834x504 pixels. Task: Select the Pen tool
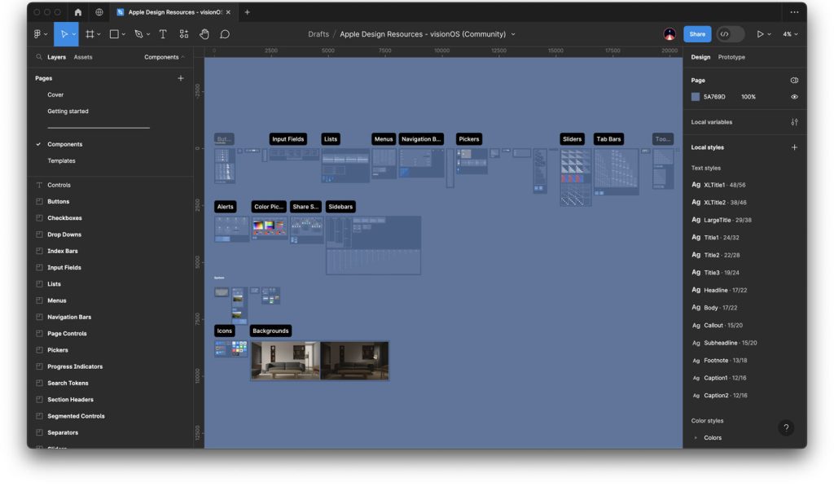138,34
